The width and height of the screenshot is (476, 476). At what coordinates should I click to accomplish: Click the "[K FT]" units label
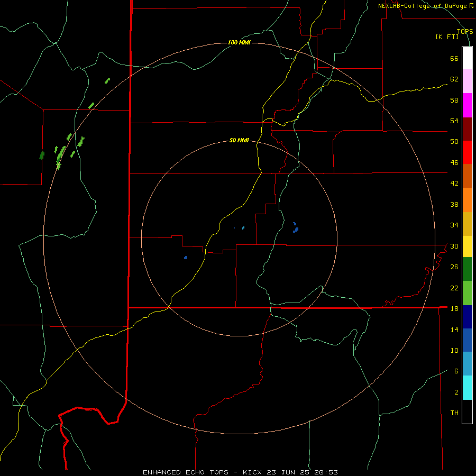pos(447,36)
